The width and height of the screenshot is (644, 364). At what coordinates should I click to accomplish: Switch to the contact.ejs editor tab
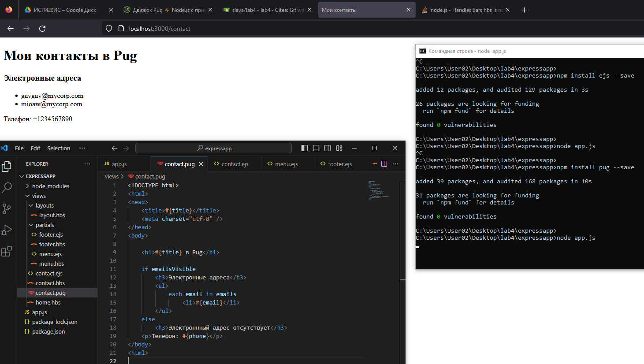[235, 164]
